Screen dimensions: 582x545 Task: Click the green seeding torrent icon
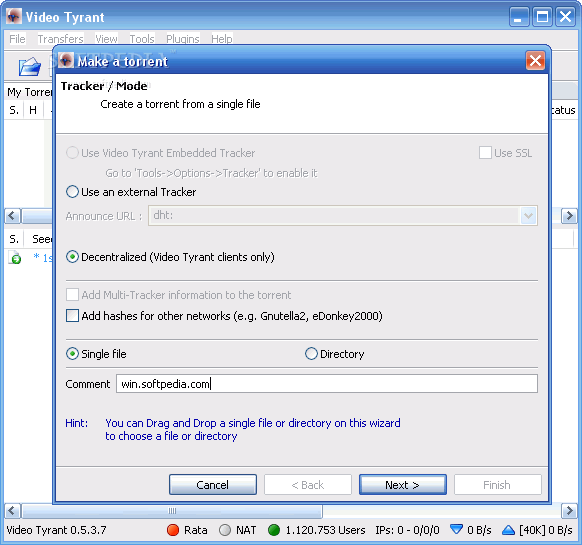coord(15,258)
